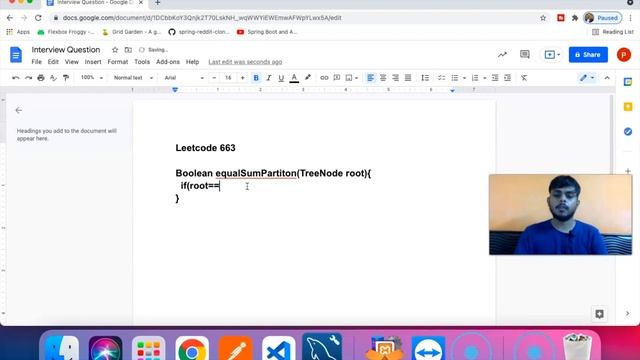Open Google Tasks in side panel
Viewport: 640px width, 360px height.
coord(628,131)
